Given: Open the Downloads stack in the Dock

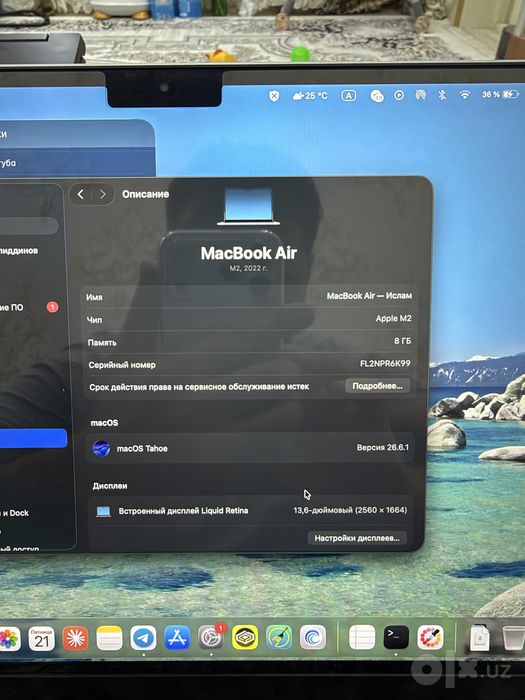Looking at the screenshot, I should click(x=480, y=638).
